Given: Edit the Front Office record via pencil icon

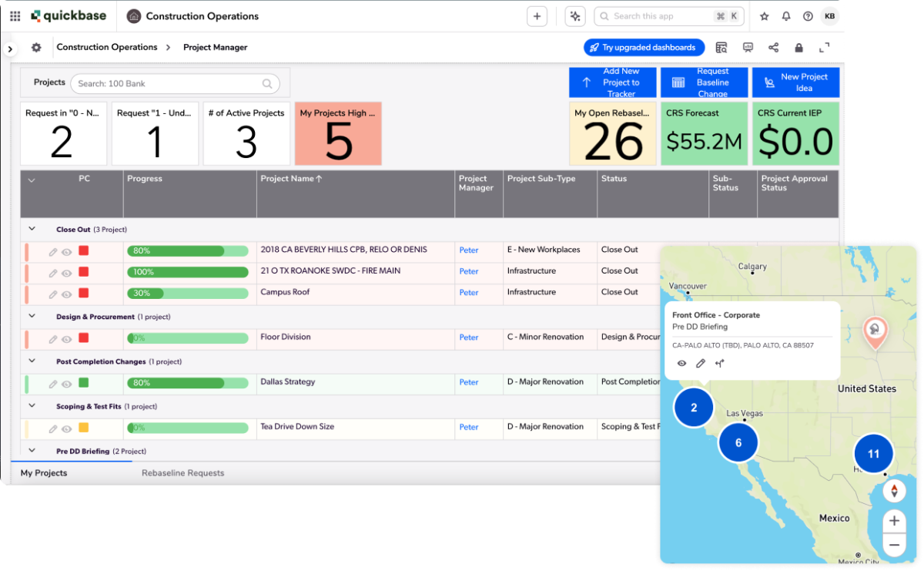Looking at the screenshot, I should pyautogui.click(x=700, y=363).
